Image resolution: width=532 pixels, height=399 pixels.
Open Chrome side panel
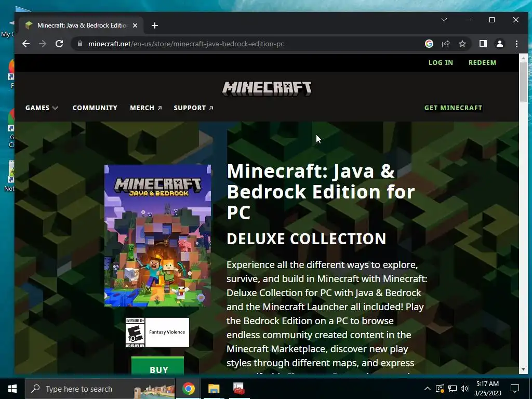click(x=483, y=44)
